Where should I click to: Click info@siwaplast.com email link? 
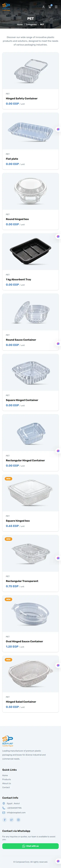(x=16, y=812)
